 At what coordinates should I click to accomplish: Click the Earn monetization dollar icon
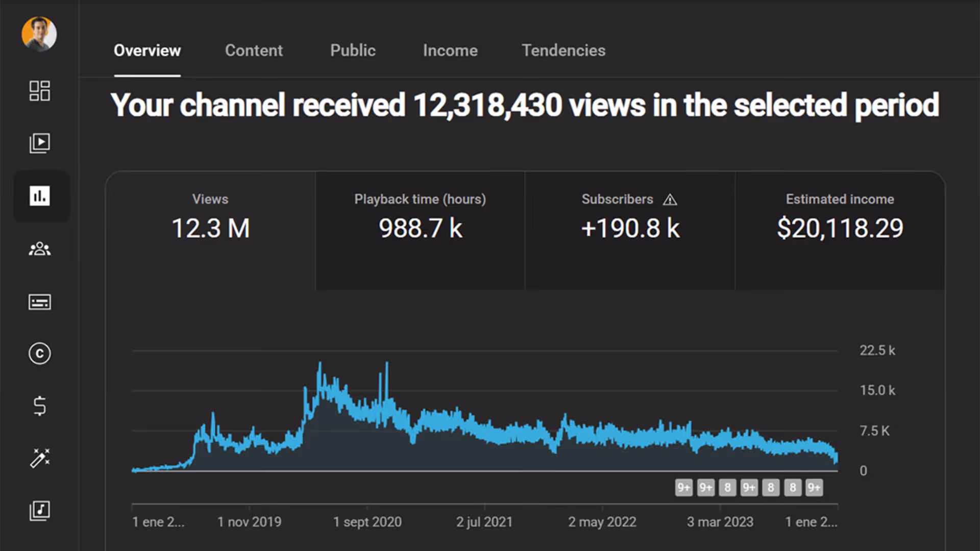(x=40, y=406)
